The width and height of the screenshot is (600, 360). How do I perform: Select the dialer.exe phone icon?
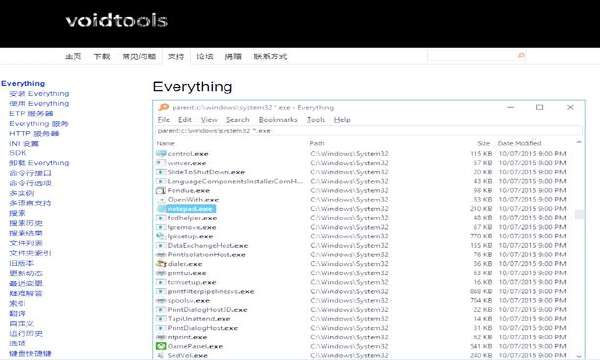tap(161, 264)
